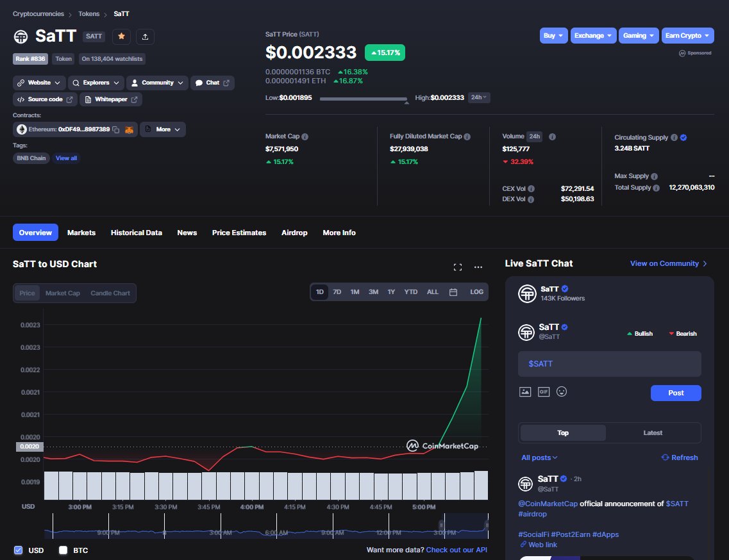Expand the Explorers dropdown
Viewport: 729px width, 560px height.
click(96, 83)
